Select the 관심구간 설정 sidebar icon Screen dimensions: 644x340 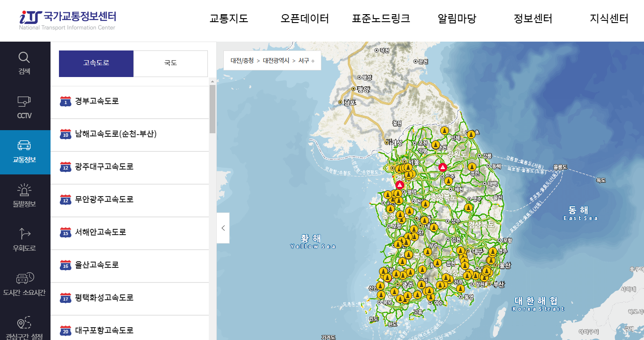(x=24, y=328)
